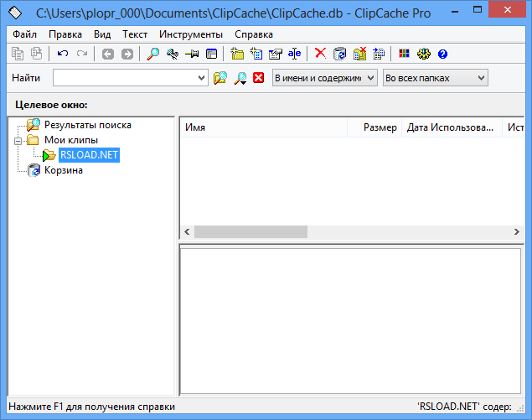Image resolution: width=532 pixels, height=420 pixels.
Task: Select Результаты поиска in the tree
Action: tap(88, 125)
